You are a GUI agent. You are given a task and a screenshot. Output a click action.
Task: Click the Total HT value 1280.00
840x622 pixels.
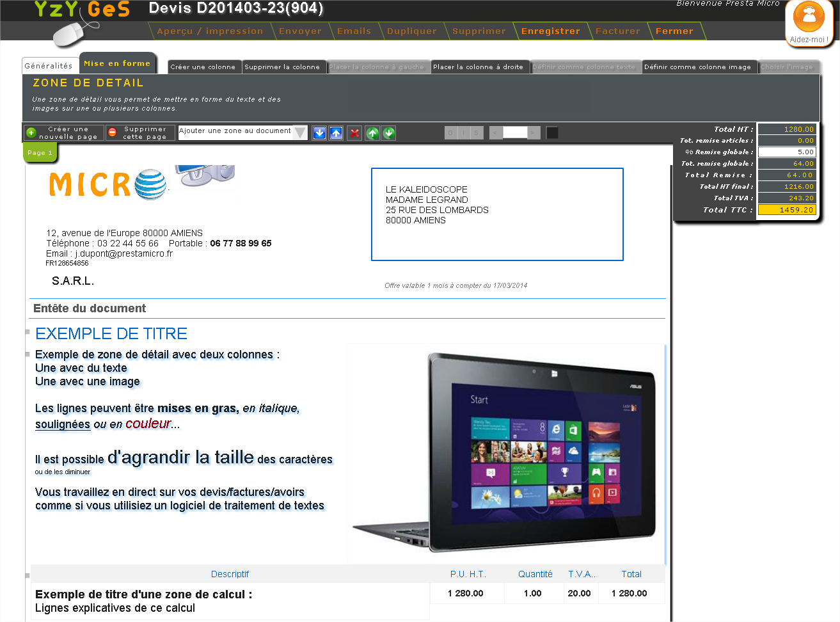tap(787, 129)
